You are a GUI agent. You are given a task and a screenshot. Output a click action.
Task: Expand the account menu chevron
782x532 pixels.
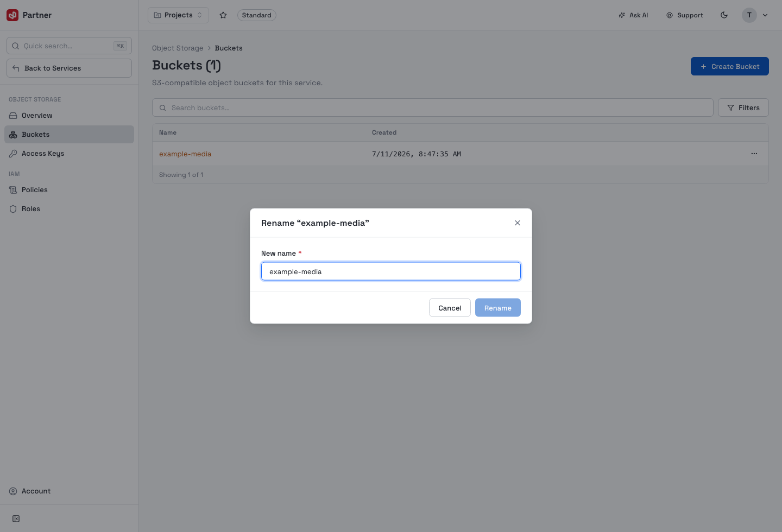click(x=765, y=15)
